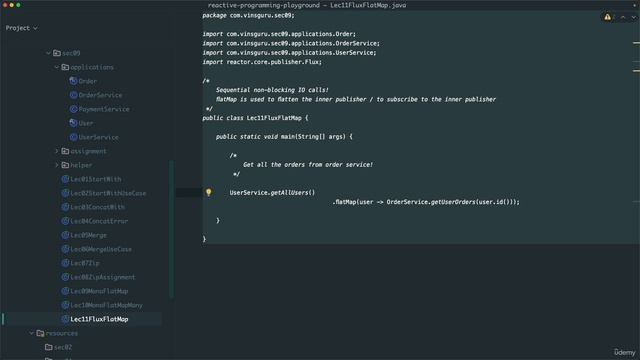Open Order in the project tree

88,81
